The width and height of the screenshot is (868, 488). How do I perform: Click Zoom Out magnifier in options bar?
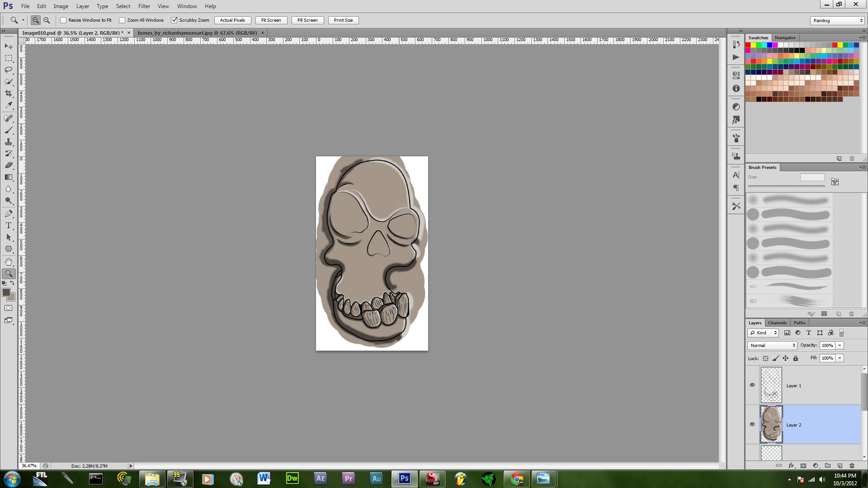click(x=47, y=20)
